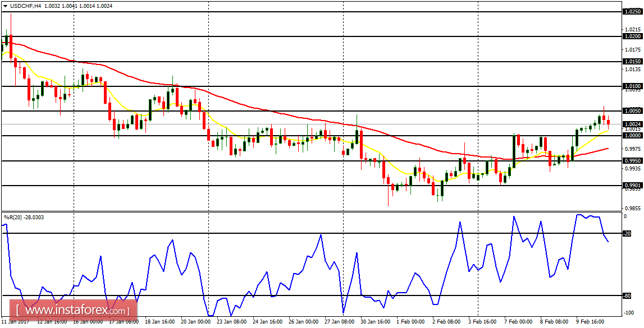
Task: Click the 1.0175 price axis value
Action: [632, 49]
